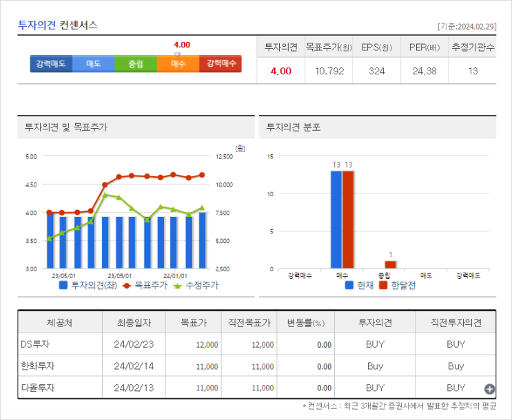Click the 12,000 target price for DS투자
This screenshot has width=512, height=420.
pyautogui.click(x=207, y=345)
